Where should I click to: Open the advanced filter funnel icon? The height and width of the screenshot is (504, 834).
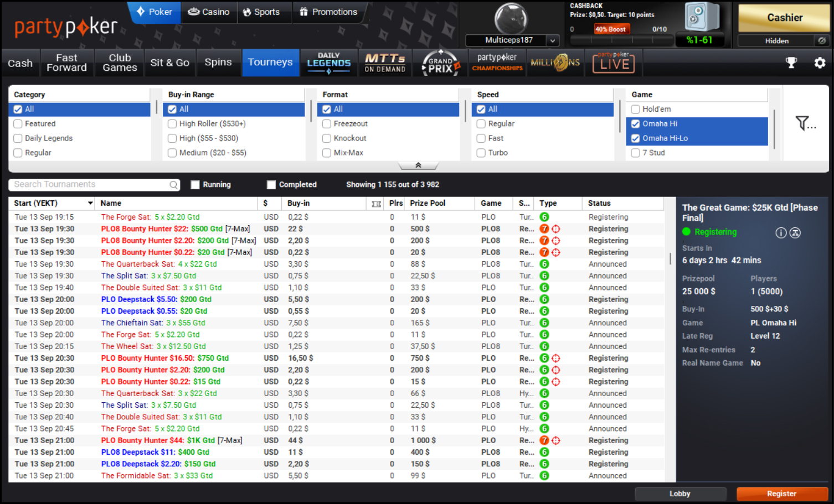(x=805, y=123)
